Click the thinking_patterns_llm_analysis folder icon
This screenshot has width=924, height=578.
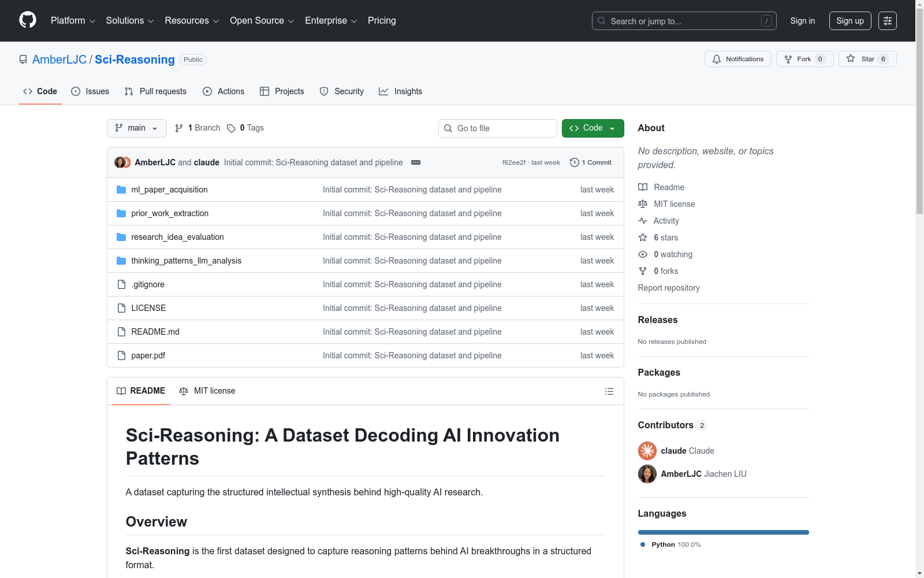[121, 261]
